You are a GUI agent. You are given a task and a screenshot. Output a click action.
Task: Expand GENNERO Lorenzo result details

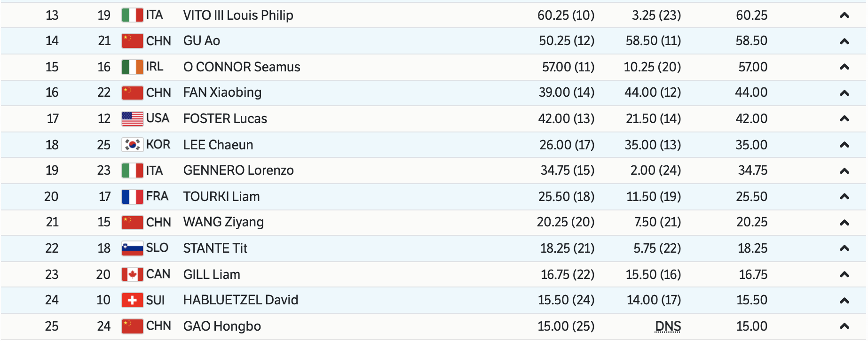844,171
